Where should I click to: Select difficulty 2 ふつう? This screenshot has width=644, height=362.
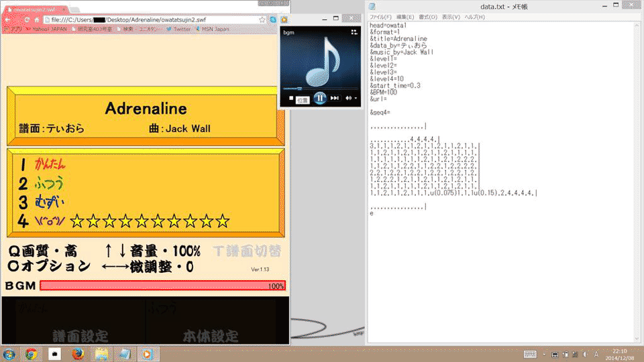(41, 183)
